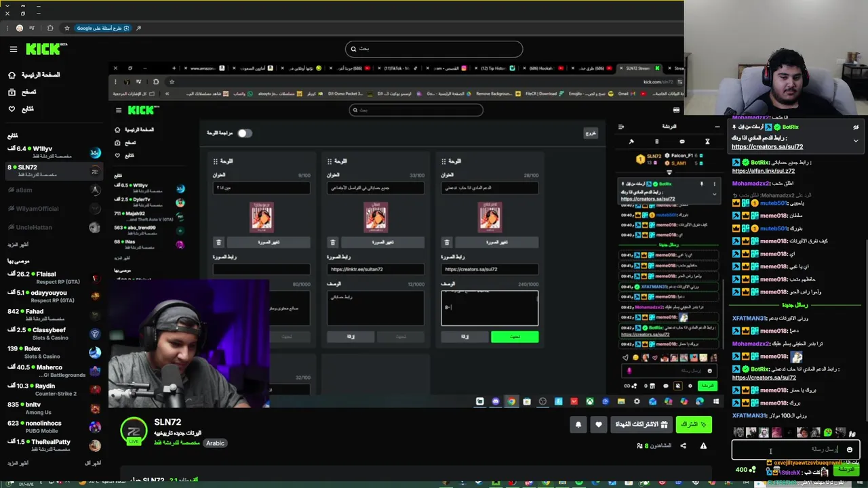Focus the Kick search field
The height and width of the screenshot is (488, 868).
tap(434, 49)
